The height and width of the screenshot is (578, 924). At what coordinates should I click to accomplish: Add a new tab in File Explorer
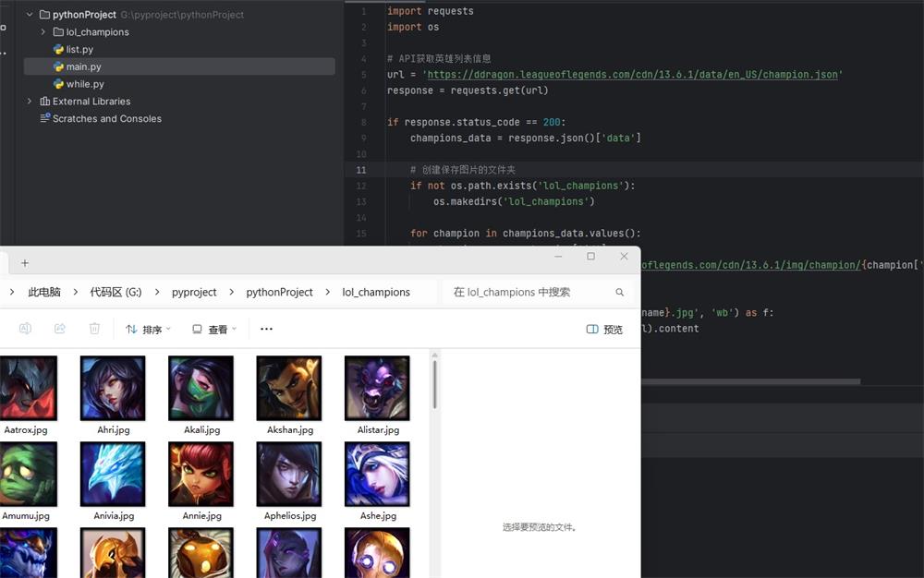pos(25,263)
